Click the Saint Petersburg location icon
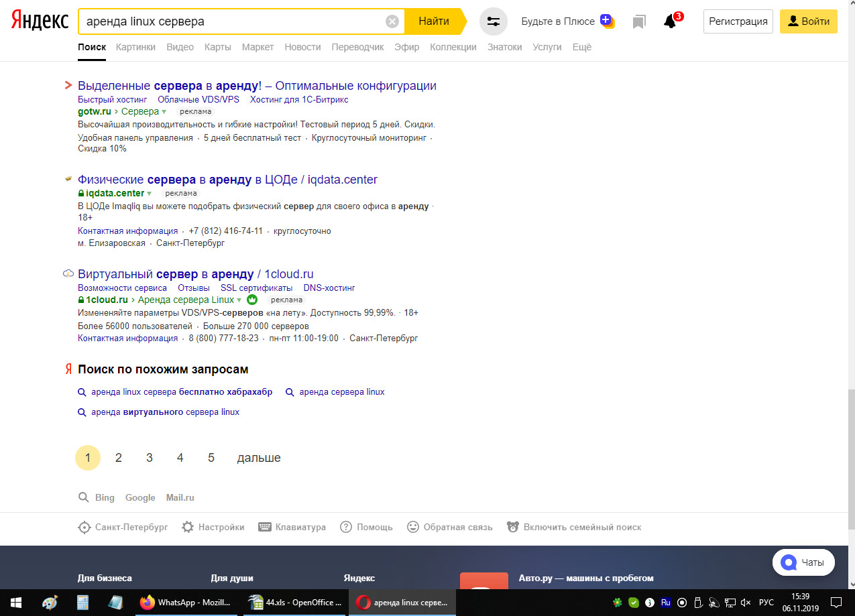 (84, 527)
